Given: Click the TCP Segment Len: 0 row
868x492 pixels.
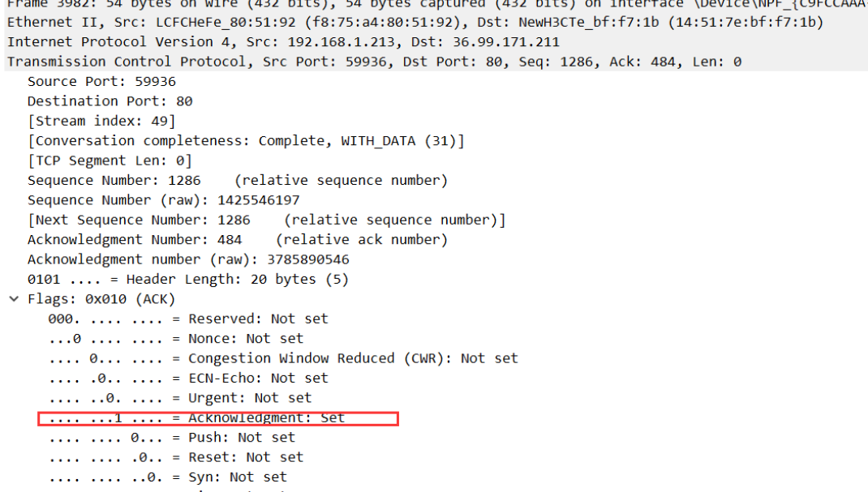Looking at the screenshot, I should pyautogui.click(x=110, y=160).
